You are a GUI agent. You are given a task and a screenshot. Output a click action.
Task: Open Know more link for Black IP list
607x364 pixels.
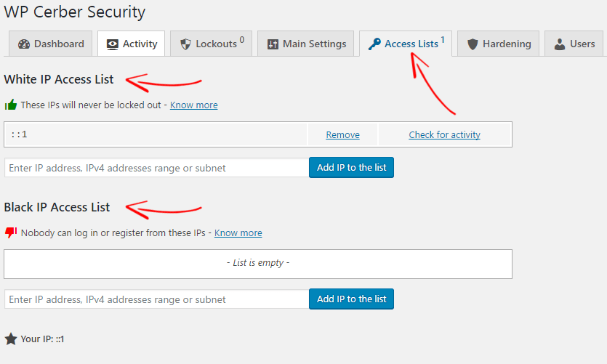238,233
